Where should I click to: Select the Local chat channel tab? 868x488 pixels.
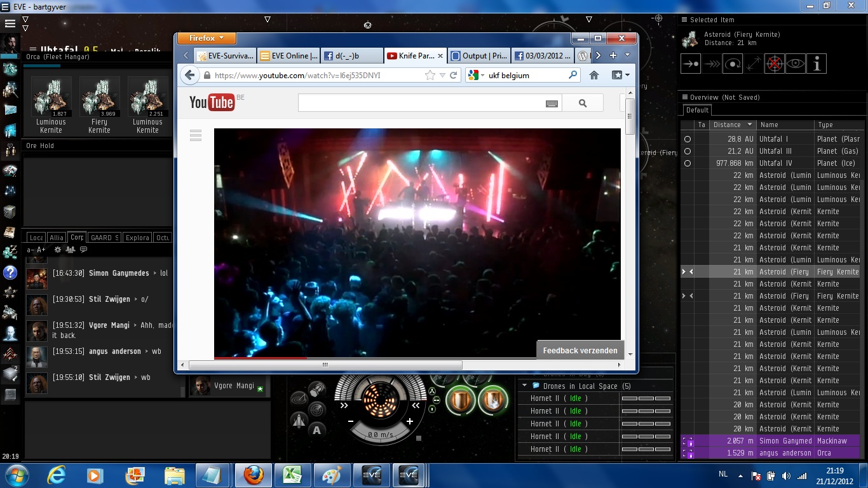36,237
